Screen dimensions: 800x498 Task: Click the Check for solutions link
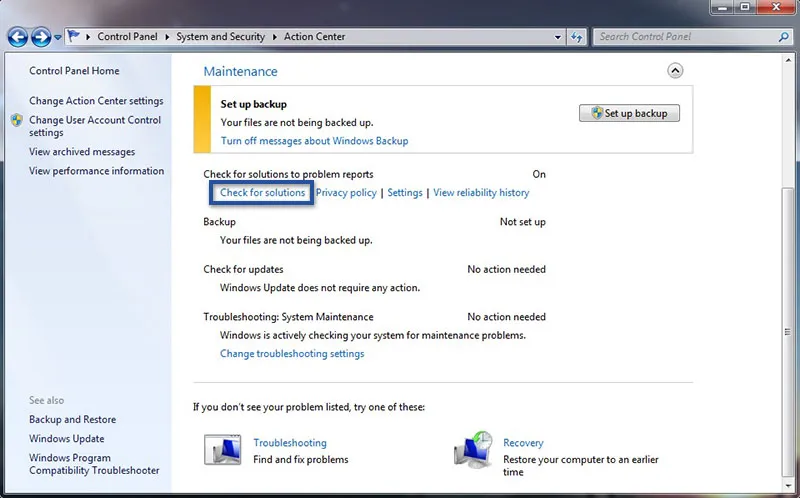click(x=262, y=192)
